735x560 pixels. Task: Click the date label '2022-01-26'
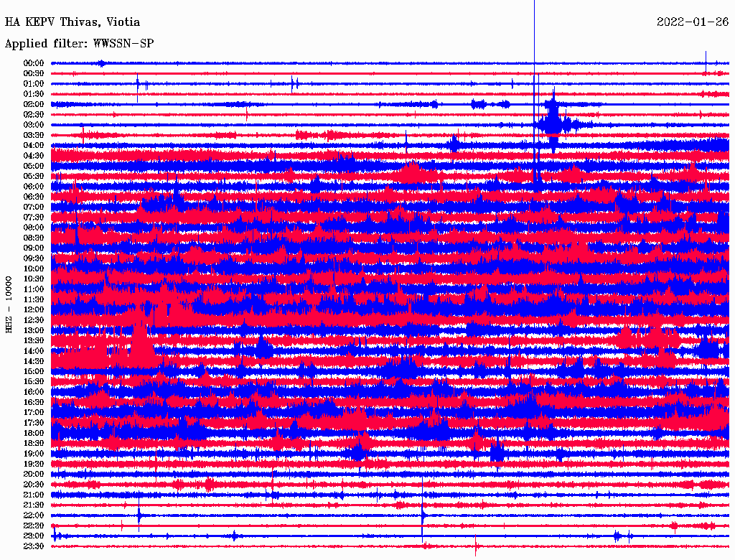(693, 22)
